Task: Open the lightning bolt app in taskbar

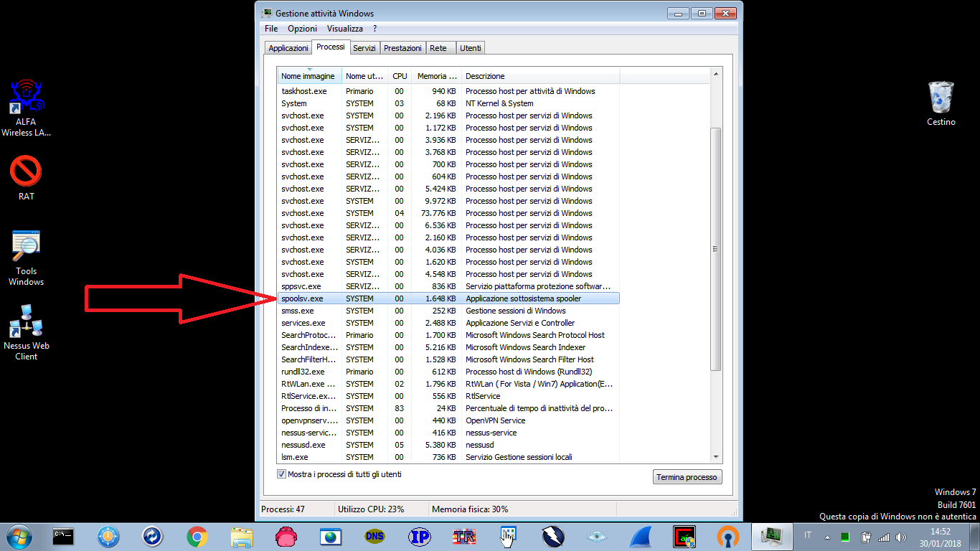Action: pos(552,536)
